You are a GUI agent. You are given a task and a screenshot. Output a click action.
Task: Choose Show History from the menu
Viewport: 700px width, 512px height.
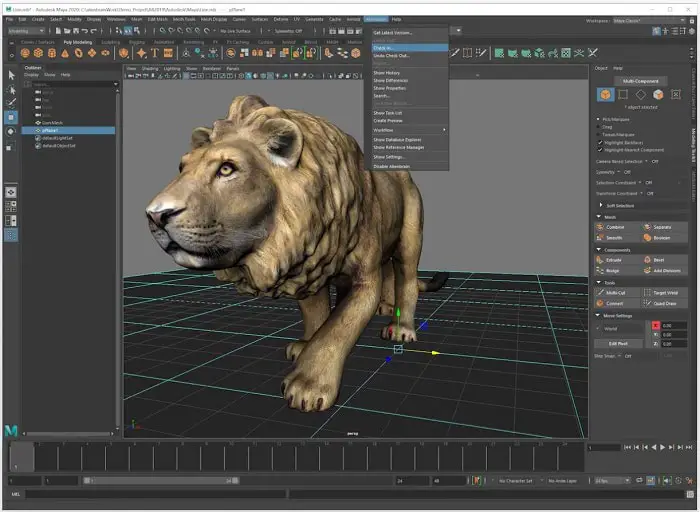pos(410,73)
